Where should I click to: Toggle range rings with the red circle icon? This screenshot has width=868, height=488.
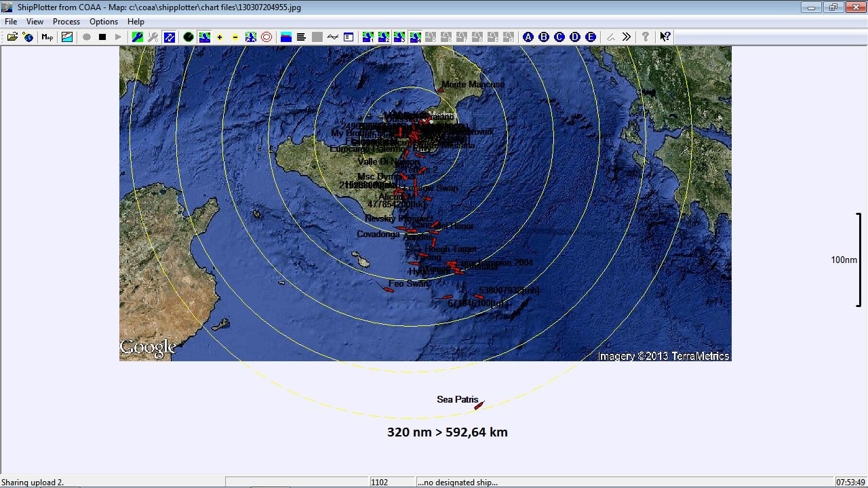point(266,37)
